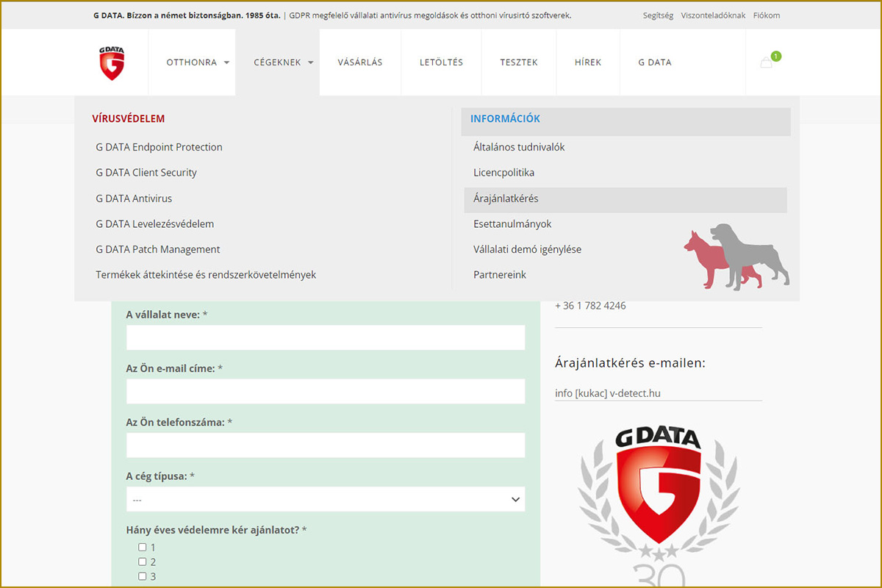Viewport: 882px width, 588px height.
Task: Open the Fiókom link
Action: pyautogui.click(x=767, y=15)
